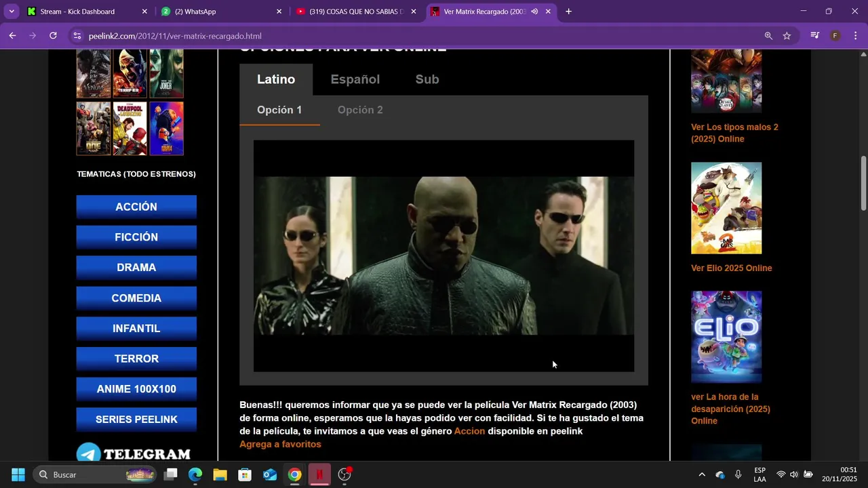Open the Terrifier movie poster thumbnail
This screenshot has height=488, width=868.
point(130,73)
